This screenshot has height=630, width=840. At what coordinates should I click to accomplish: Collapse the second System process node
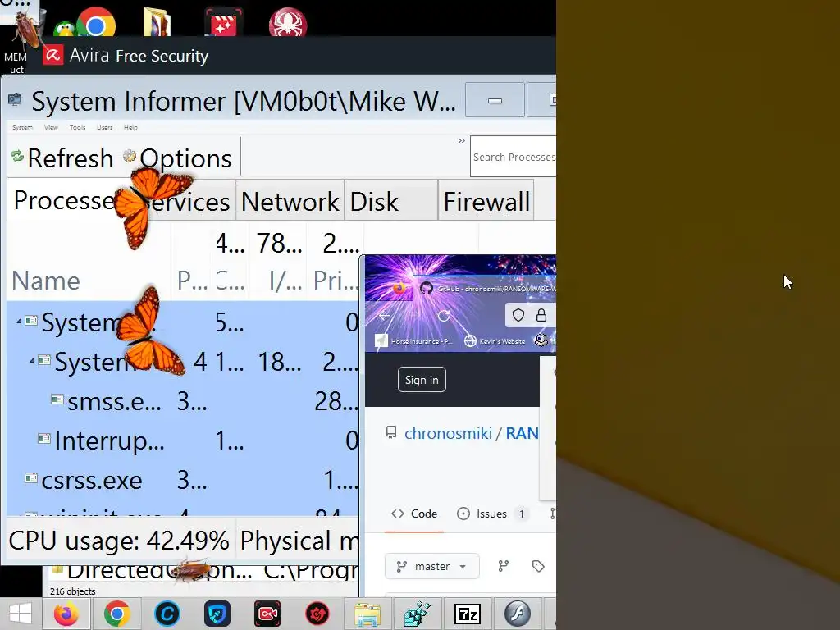[x=32, y=361]
